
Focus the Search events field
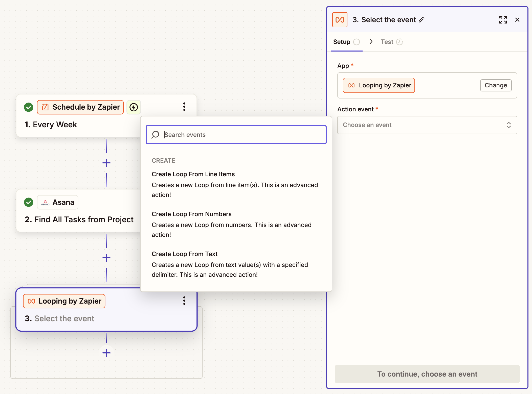(x=236, y=135)
